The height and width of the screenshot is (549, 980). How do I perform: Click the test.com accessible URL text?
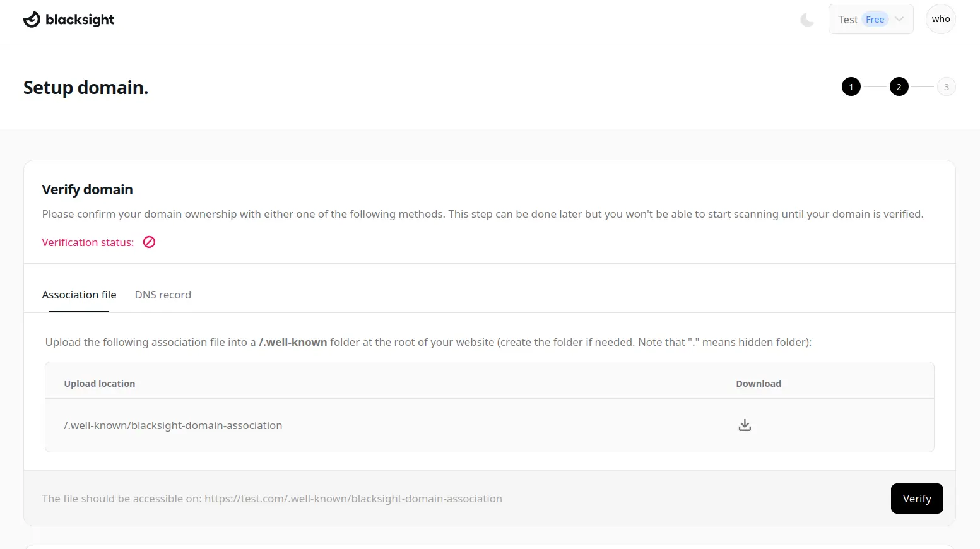point(353,499)
